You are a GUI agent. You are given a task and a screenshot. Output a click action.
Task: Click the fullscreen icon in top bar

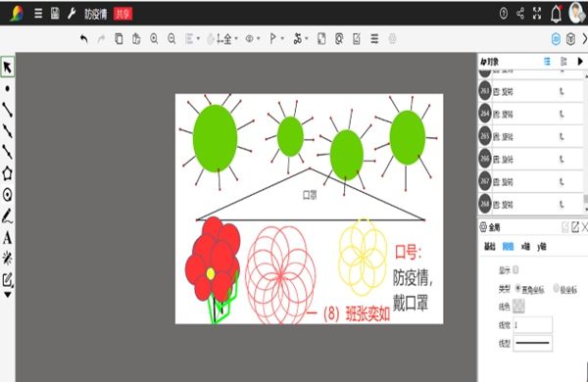click(x=537, y=14)
